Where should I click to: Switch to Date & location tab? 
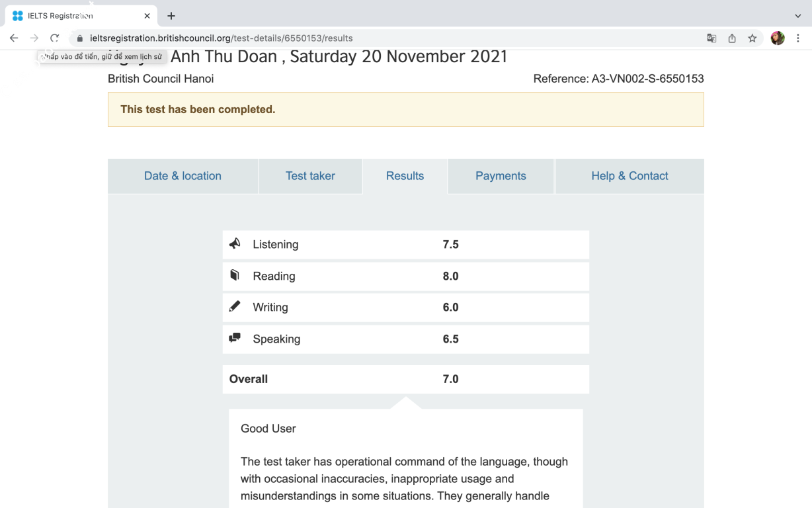point(183,176)
